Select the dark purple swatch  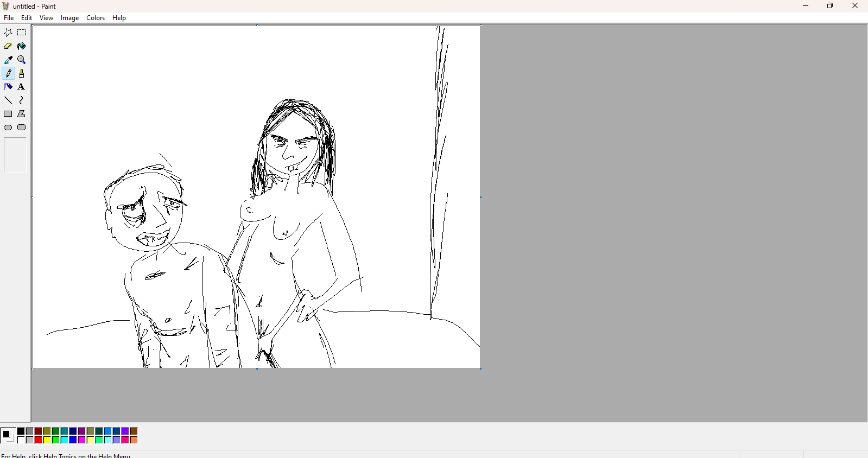click(x=82, y=431)
